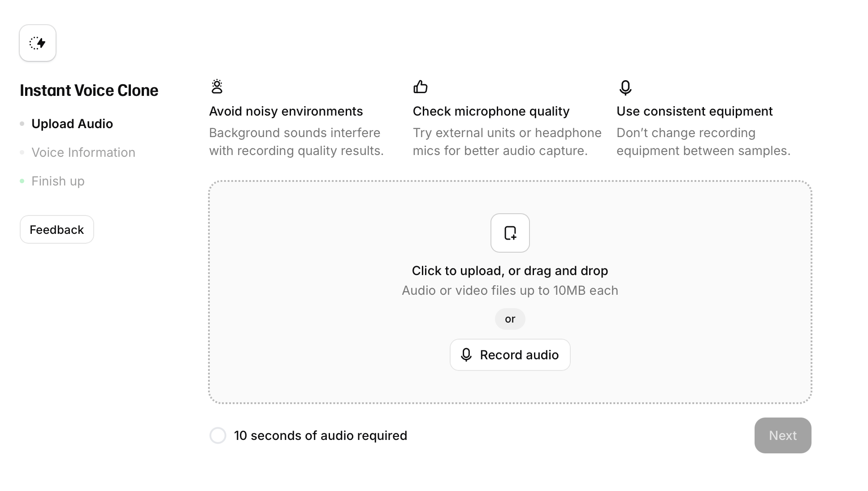
Task: Select the Finish up step
Action: click(58, 181)
